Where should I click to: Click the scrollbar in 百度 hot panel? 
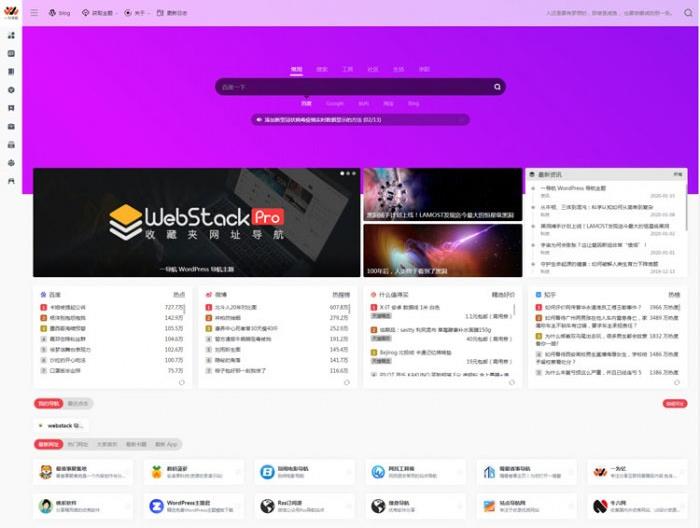pos(185,309)
